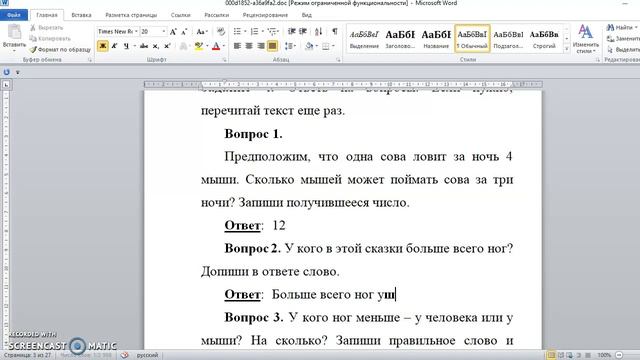Click the decrease indent icon
The height and width of the screenshot is (360, 640).
pyautogui.click(x=291, y=31)
